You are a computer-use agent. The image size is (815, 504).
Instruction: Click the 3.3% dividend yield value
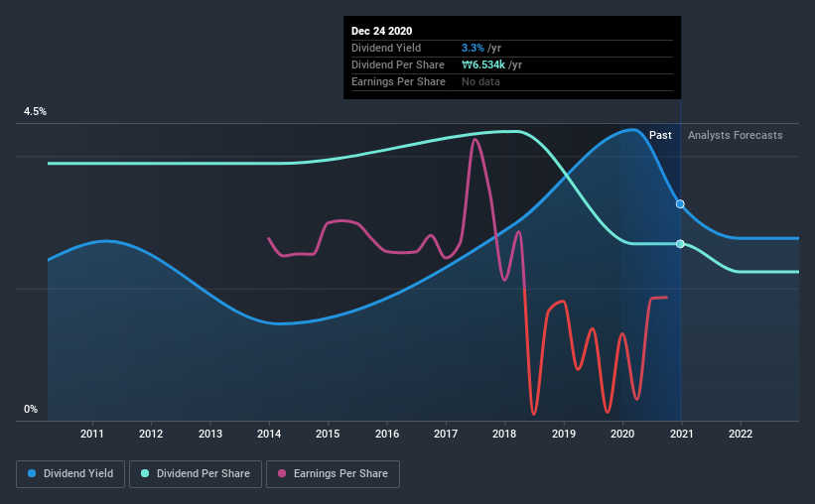(473, 48)
